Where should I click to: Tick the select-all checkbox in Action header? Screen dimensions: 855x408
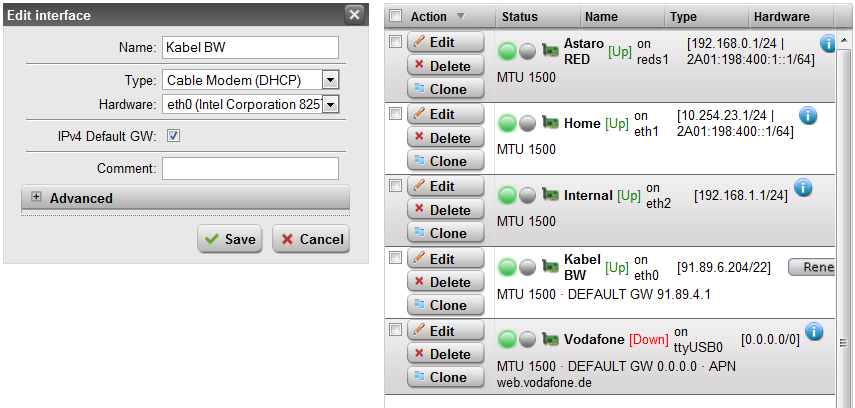pos(396,16)
